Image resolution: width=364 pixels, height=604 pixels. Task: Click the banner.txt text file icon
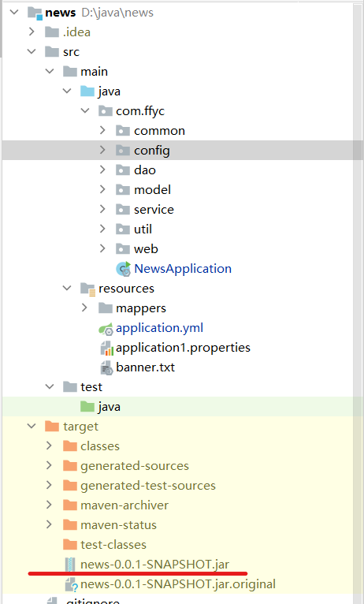[106, 368]
